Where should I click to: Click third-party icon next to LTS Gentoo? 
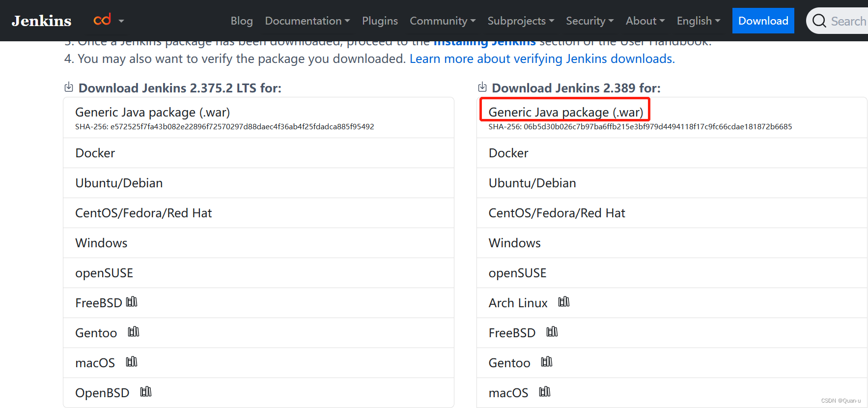pyautogui.click(x=134, y=332)
